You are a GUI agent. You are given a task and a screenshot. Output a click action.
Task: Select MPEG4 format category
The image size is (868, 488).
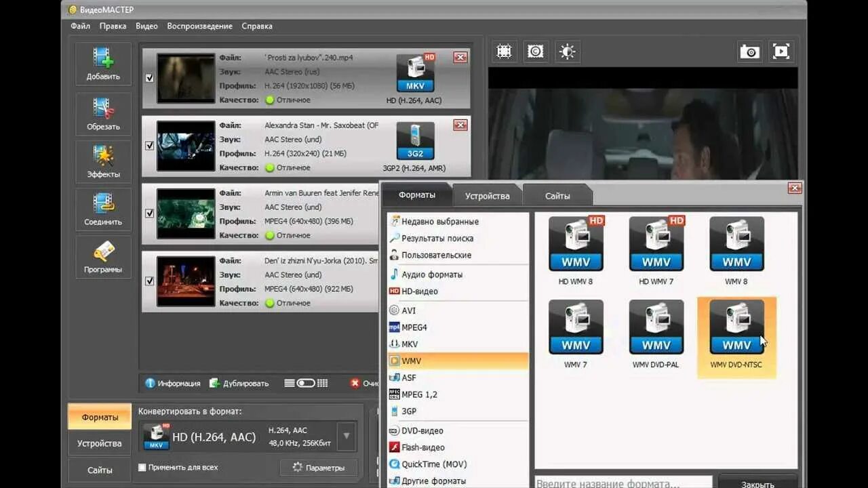click(458, 327)
